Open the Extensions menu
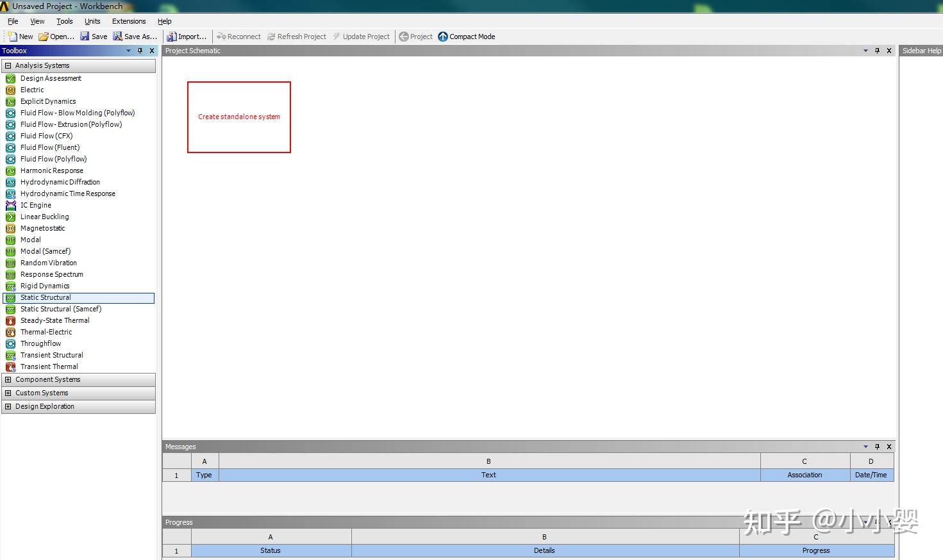The width and height of the screenshot is (943, 560). [129, 21]
